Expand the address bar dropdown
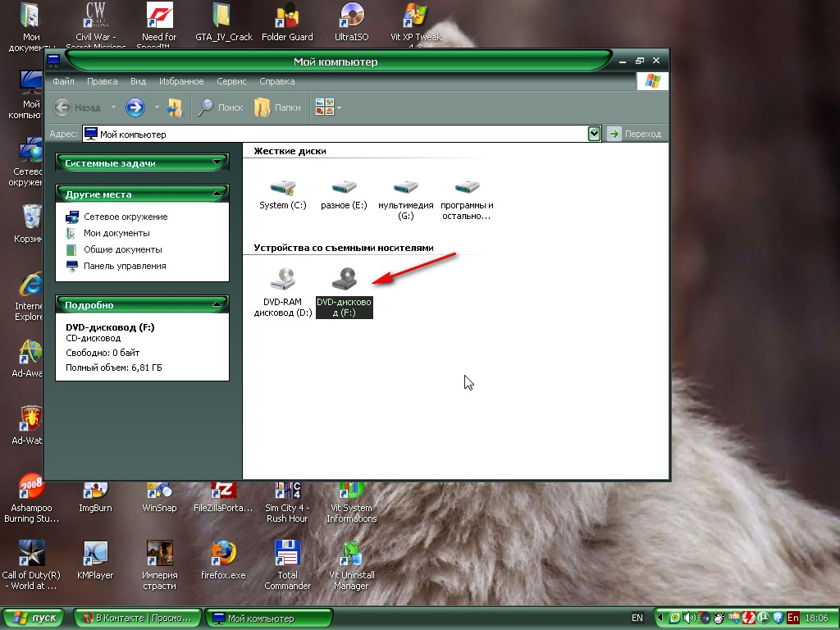The height and width of the screenshot is (630, 840). (x=594, y=134)
